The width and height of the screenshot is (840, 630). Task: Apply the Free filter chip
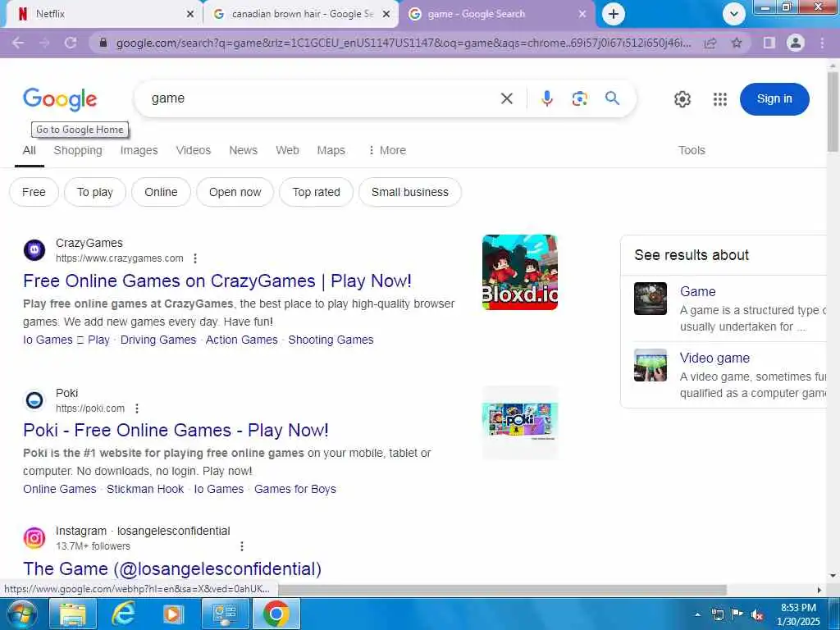click(34, 192)
